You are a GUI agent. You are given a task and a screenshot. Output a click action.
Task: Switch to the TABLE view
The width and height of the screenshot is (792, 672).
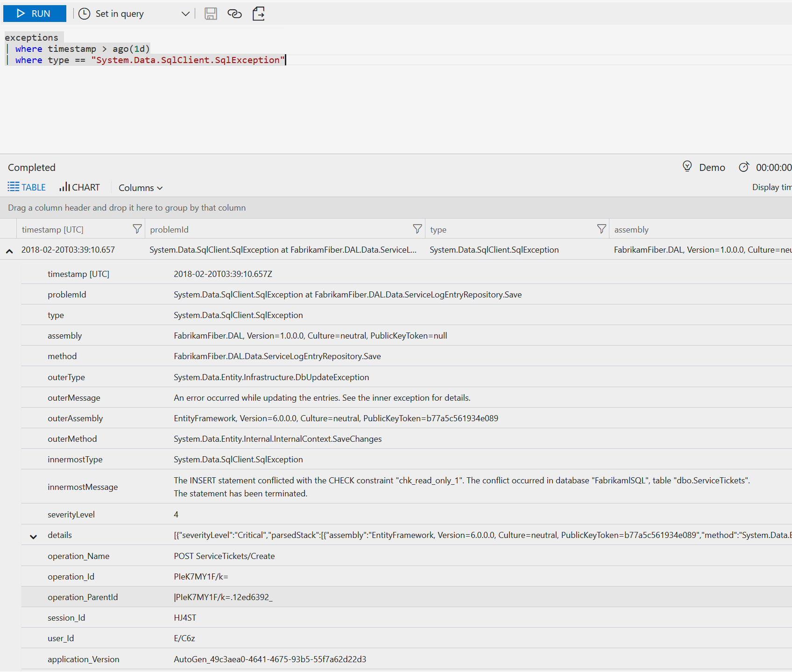click(26, 187)
